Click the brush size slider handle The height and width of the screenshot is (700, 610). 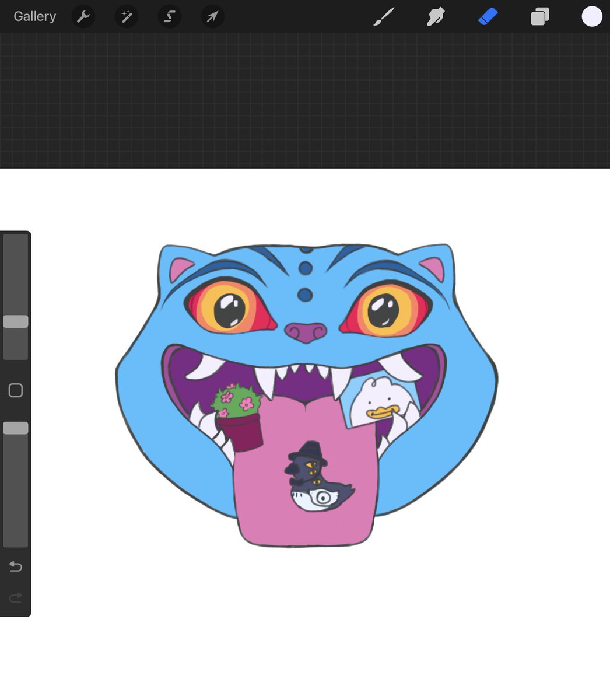[x=16, y=321]
